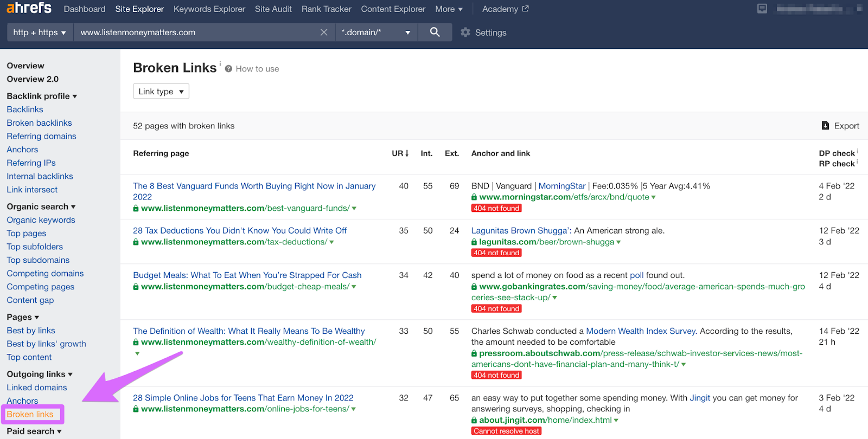
Task: Open The 8 Best Vanguard Funds page link
Action: pos(254,191)
